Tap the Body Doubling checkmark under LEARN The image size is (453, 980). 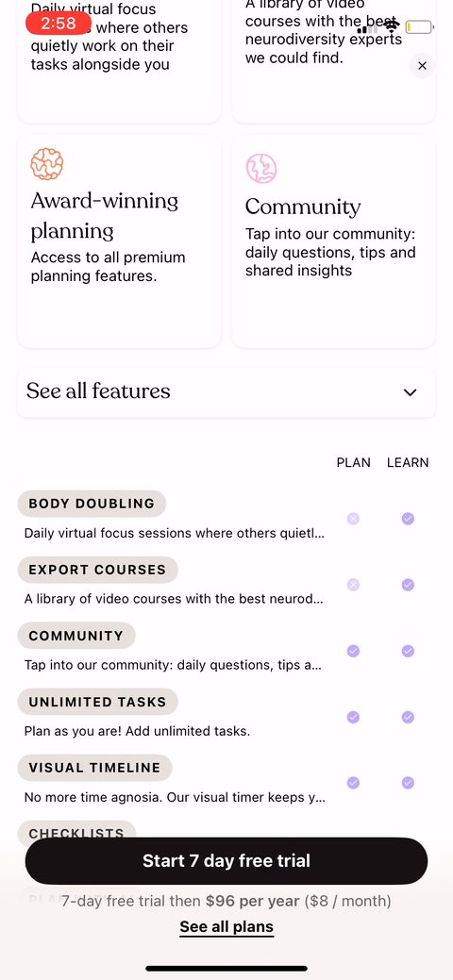[x=408, y=519]
